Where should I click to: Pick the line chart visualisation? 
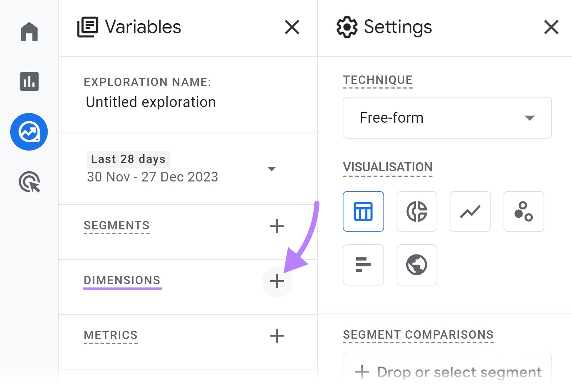pyautogui.click(x=470, y=211)
